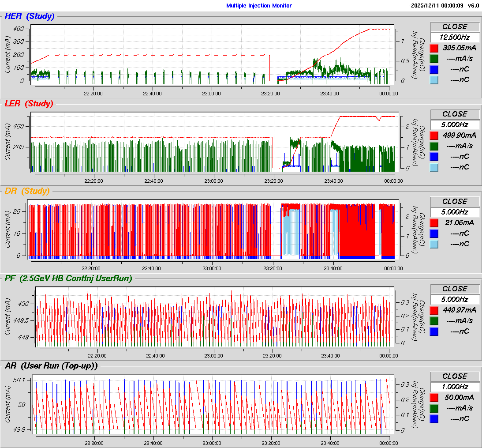
Task: Select the light blue nC swatch in DR
Action: 434,244
